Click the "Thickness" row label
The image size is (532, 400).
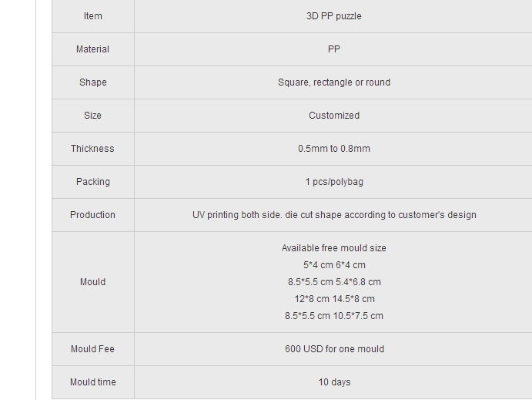(x=92, y=149)
